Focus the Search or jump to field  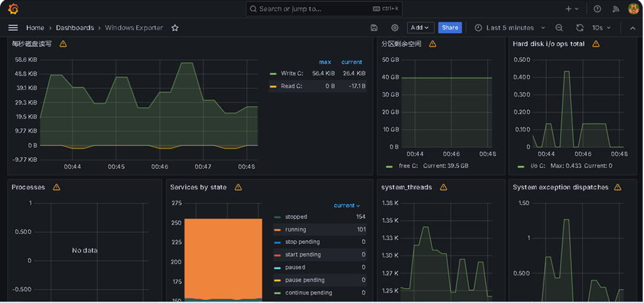(x=324, y=9)
